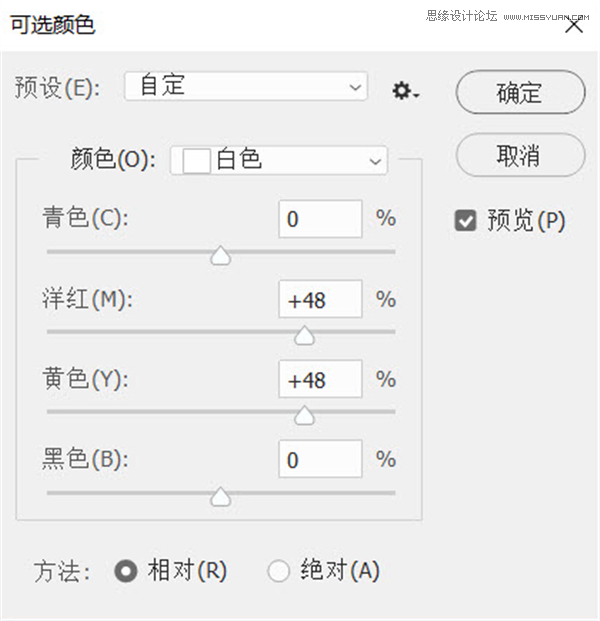
Task: Click the 黄色(Y) slider handle
Action: pos(304,415)
